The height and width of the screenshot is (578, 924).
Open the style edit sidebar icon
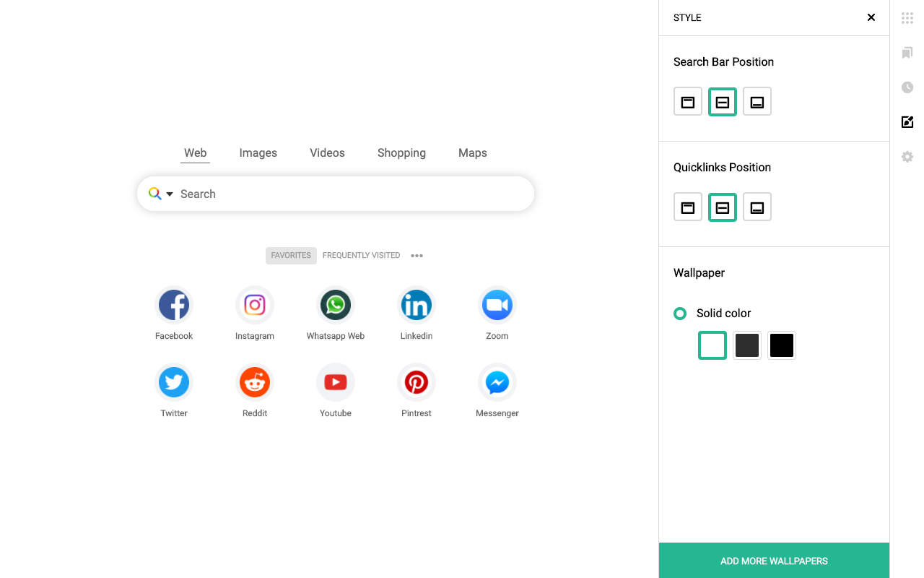(907, 122)
